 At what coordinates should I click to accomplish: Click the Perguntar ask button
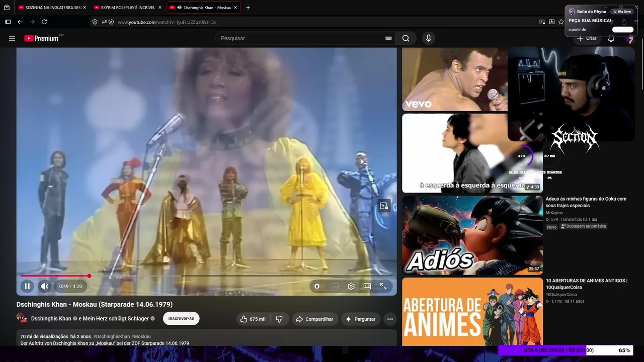click(x=360, y=319)
